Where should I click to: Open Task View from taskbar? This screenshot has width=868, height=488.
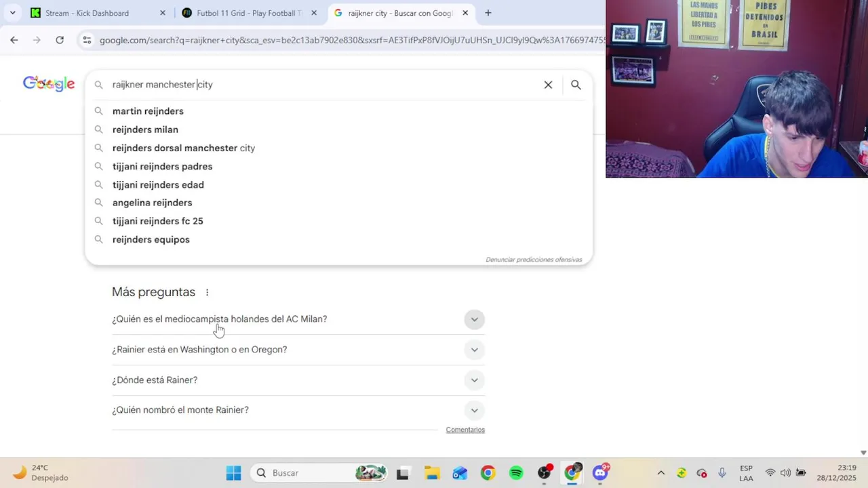pyautogui.click(x=403, y=473)
